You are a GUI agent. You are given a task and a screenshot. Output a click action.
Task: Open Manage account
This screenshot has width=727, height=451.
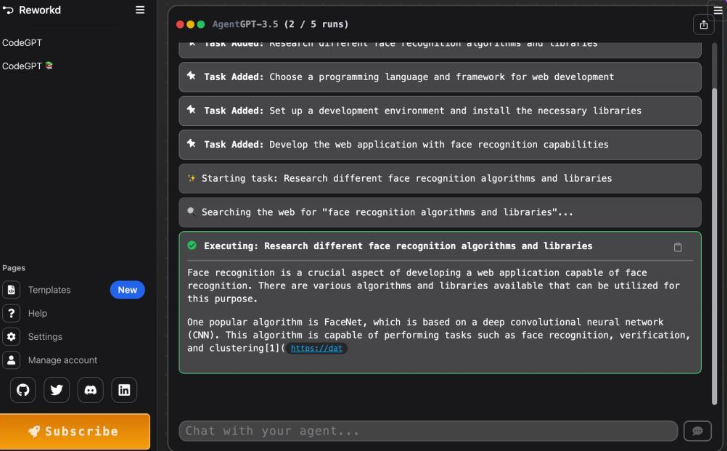coord(62,360)
